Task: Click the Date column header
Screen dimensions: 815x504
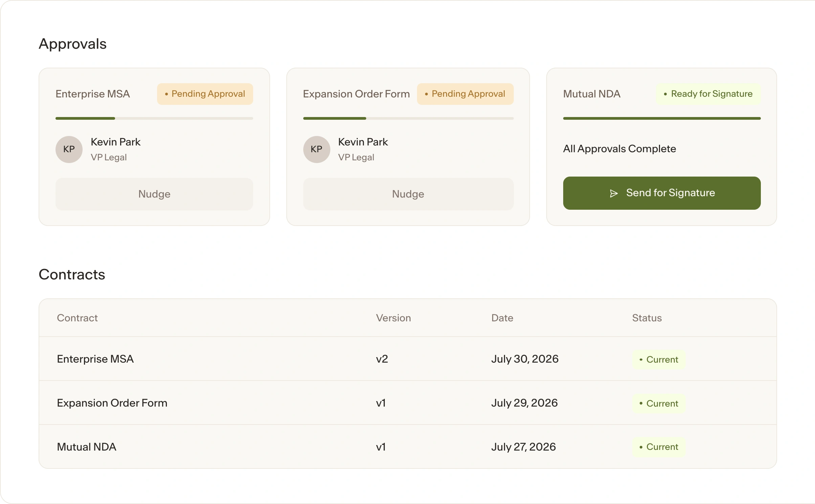Action: pyautogui.click(x=502, y=318)
